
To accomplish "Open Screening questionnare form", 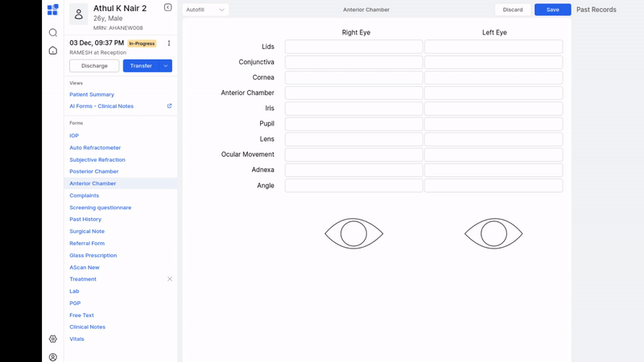I will 100,208.
